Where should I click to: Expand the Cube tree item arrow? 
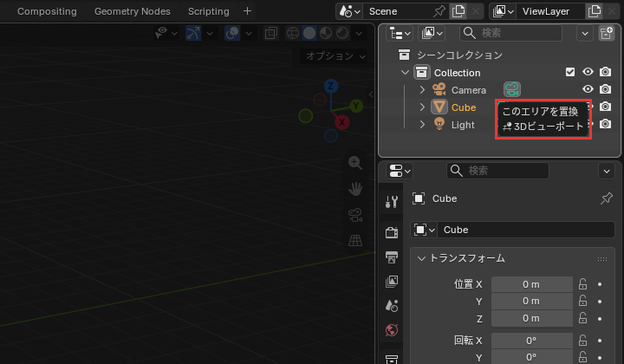[x=422, y=107]
